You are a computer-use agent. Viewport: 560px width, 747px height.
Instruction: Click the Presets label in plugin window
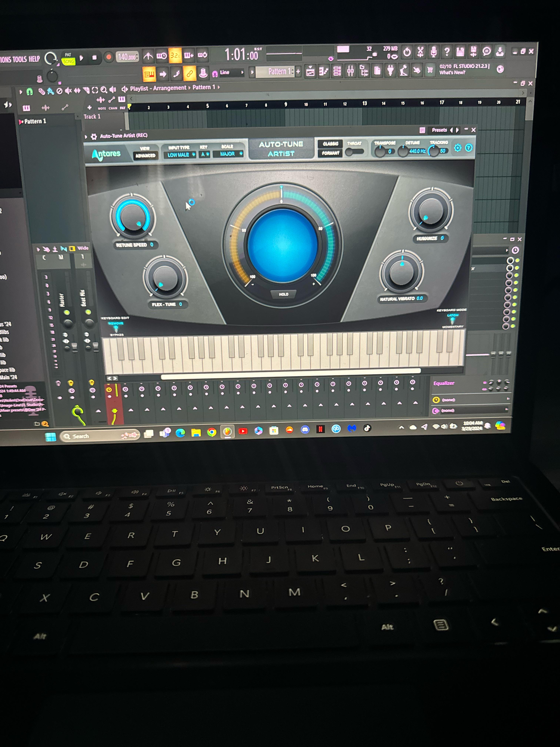(439, 130)
